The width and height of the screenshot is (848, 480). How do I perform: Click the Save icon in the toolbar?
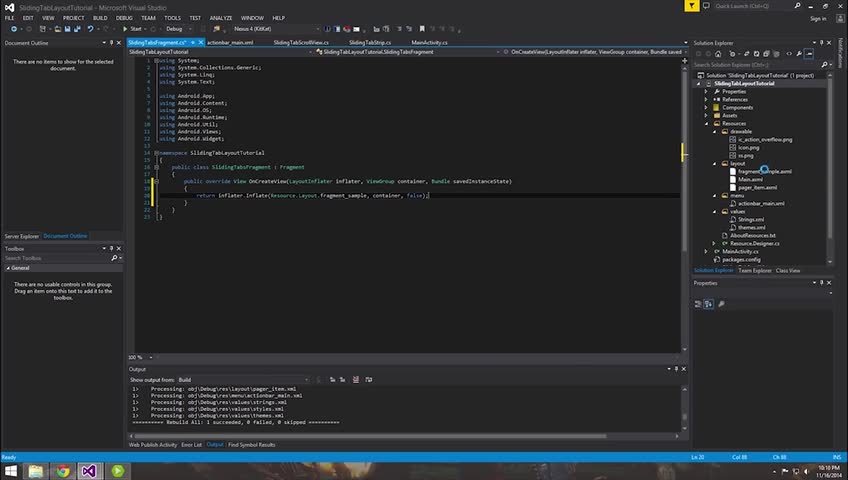(x=68, y=29)
